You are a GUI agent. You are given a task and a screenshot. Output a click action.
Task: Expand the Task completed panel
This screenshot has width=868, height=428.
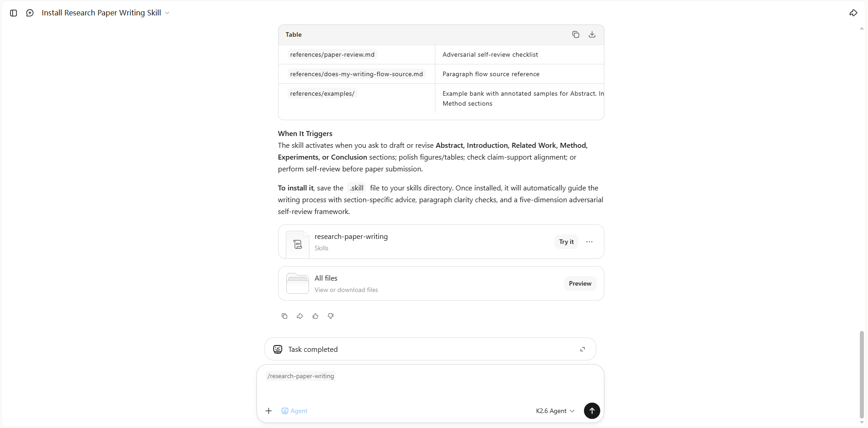point(583,349)
